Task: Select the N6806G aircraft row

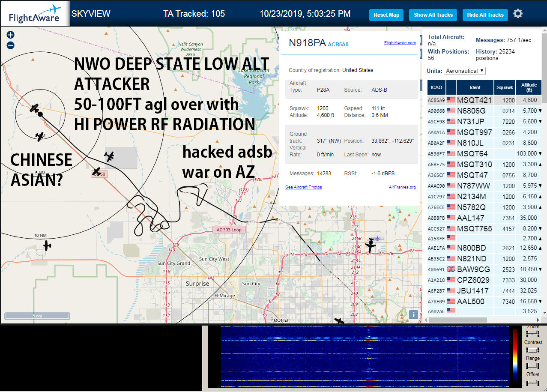Action: 484,111
